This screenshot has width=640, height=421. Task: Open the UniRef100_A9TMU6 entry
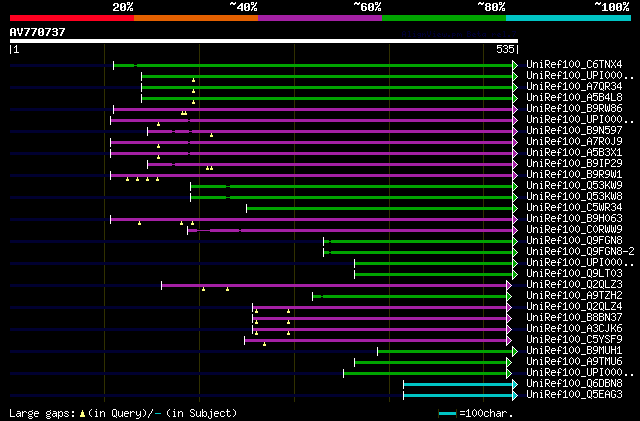574,362
